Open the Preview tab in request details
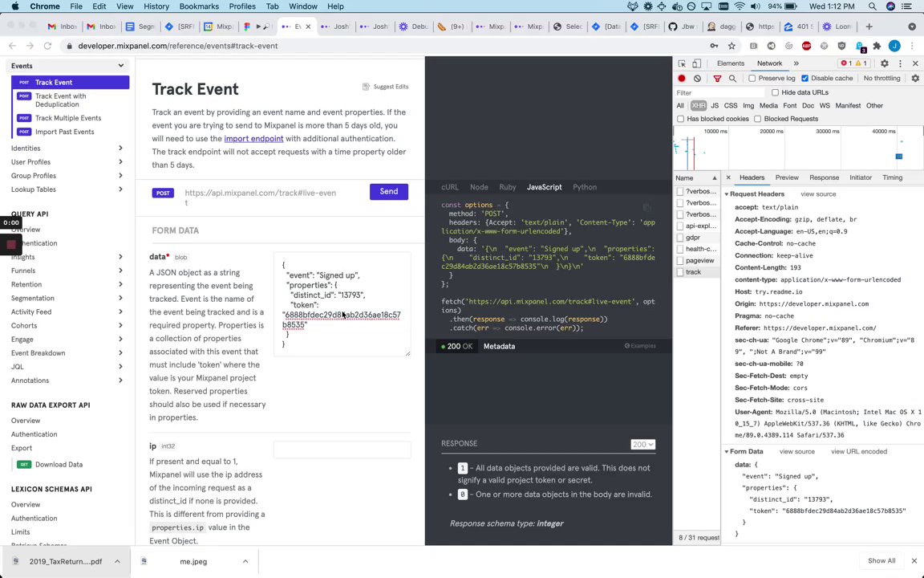The image size is (924, 578). [x=787, y=177]
